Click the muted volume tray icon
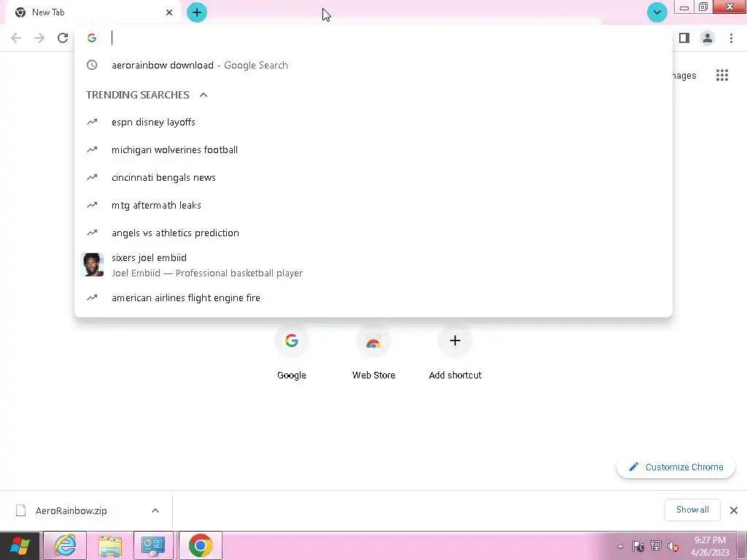The image size is (747, 560). coord(673,546)
